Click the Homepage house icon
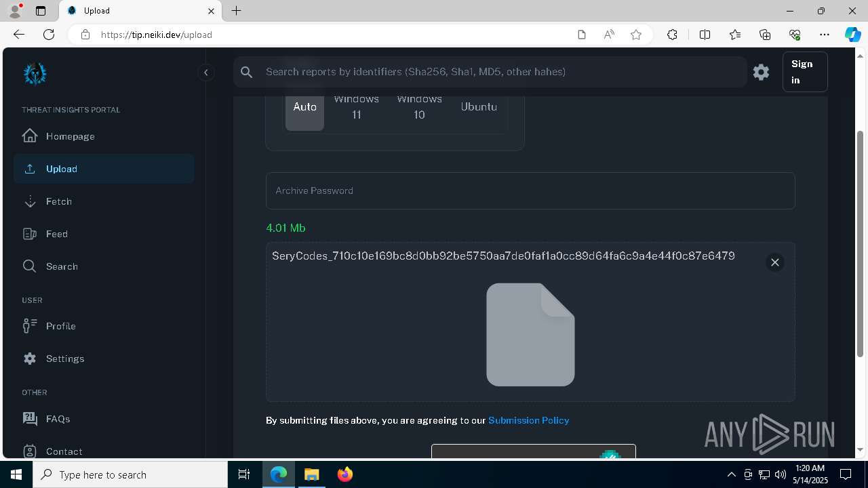The height and width of the screenshot is (488, 868). [30, 136]
